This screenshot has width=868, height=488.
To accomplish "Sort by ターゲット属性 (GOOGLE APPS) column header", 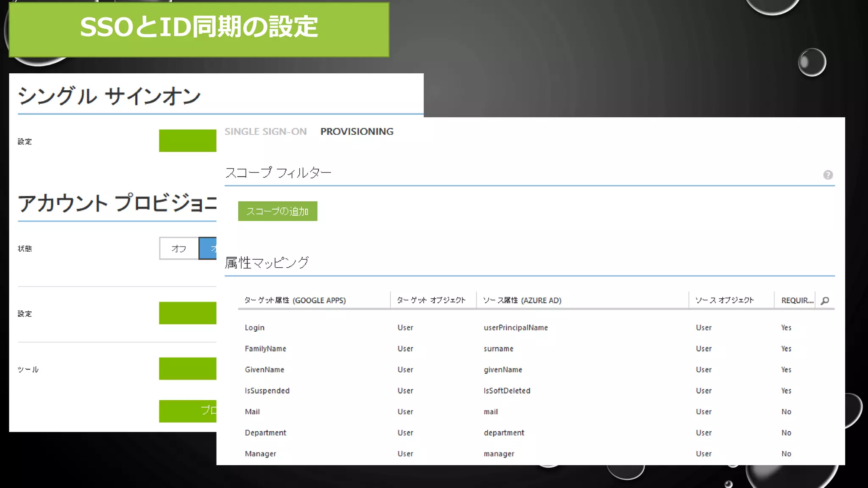I will 295,300.
